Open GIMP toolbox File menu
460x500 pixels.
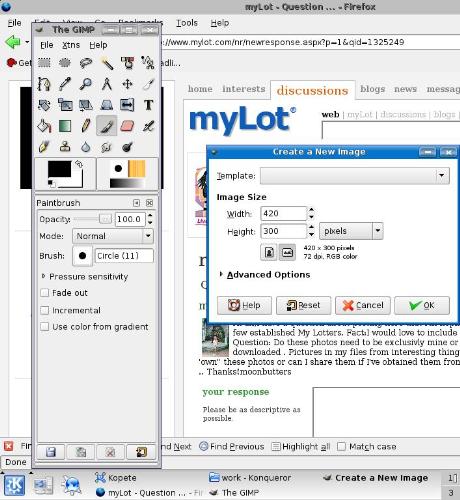(47, 45)
